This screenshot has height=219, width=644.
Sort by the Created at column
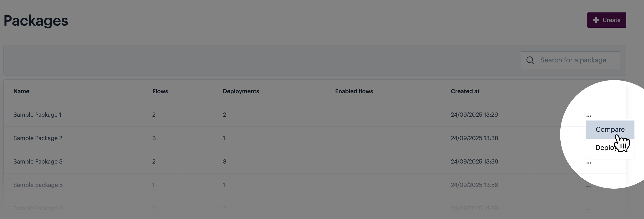pos(465,91)
